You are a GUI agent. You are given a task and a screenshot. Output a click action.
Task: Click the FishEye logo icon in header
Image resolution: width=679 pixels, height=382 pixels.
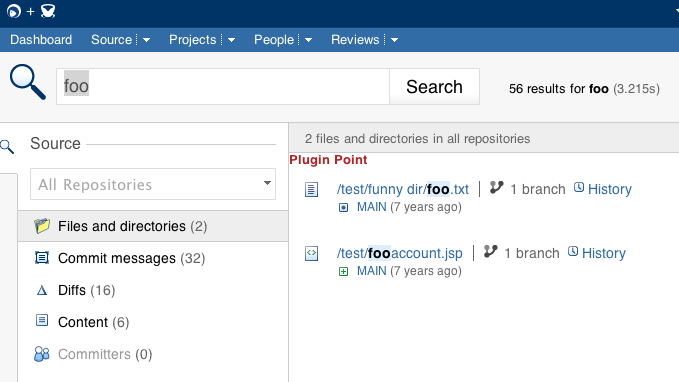click(x=14, y=11)
